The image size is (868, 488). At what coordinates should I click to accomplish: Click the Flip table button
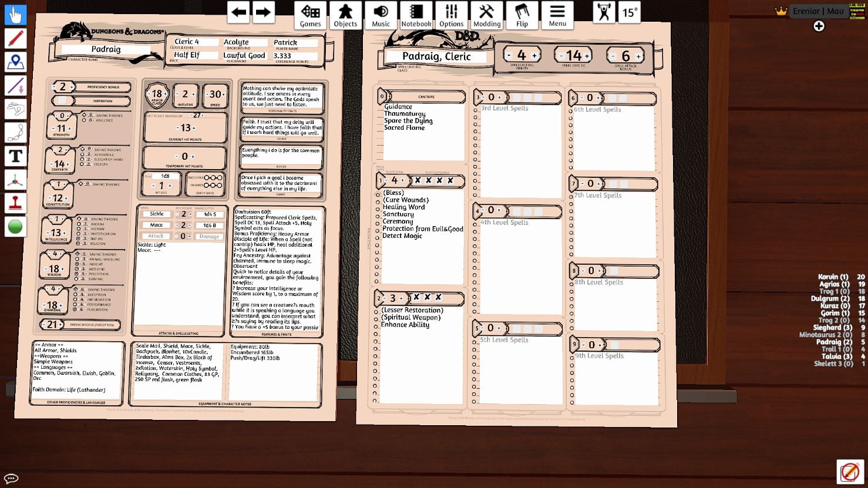pyautogui.click(x=522, y=15)
